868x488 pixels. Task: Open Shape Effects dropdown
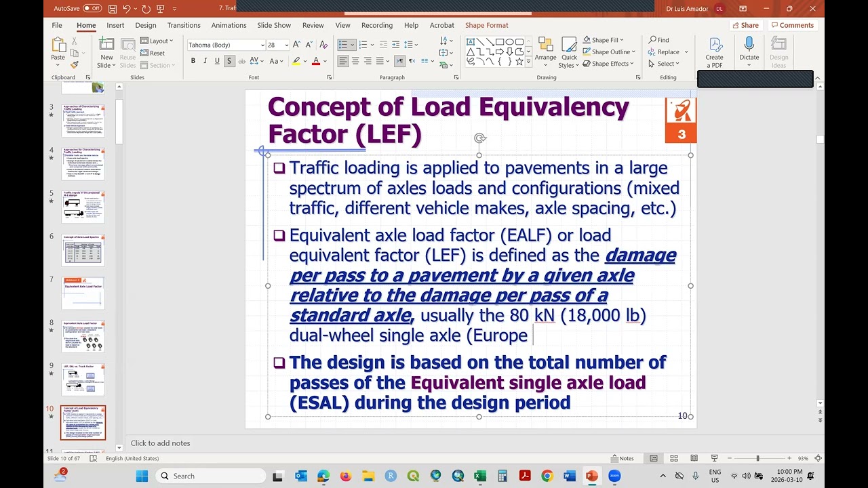point(608,64)
